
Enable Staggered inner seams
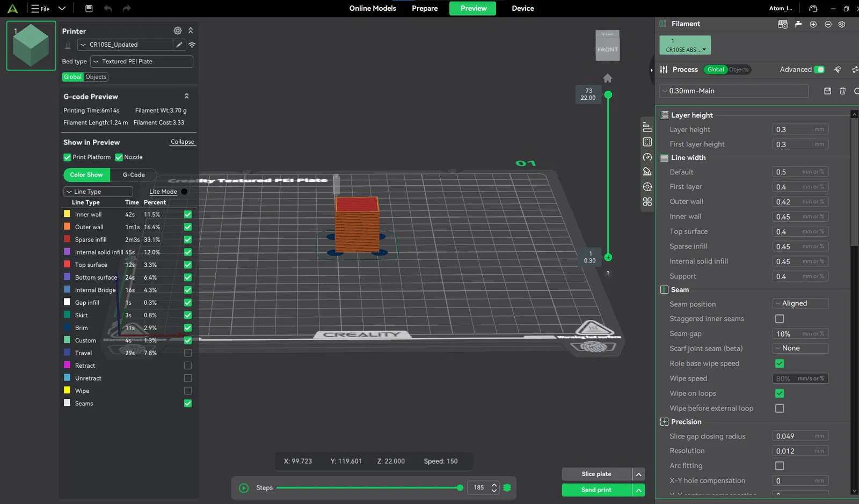pos(780,319)
